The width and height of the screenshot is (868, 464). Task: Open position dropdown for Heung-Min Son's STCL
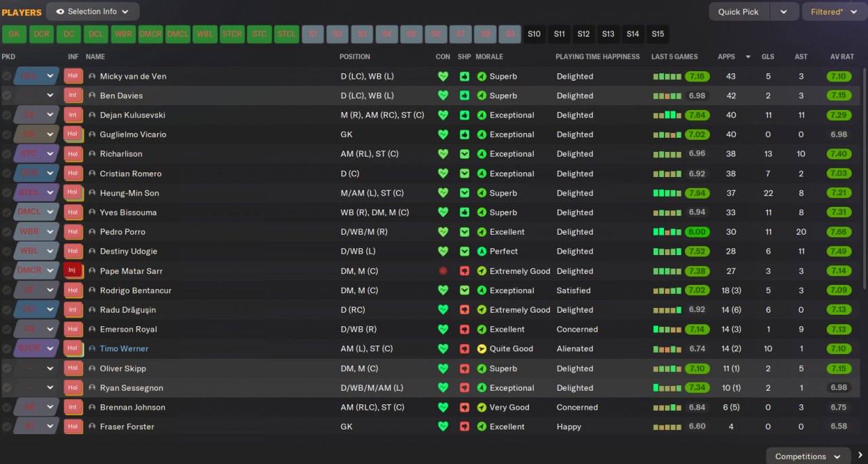tap(50, 193)
